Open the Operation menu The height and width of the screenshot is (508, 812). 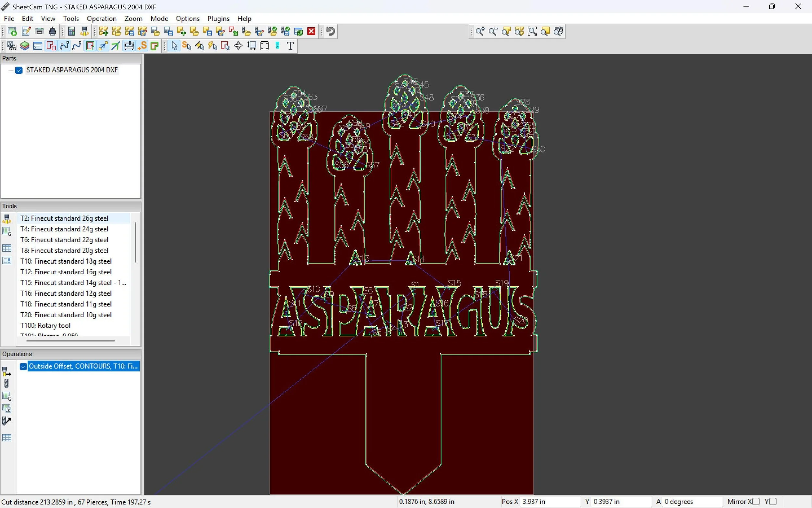tap(101, 19)
